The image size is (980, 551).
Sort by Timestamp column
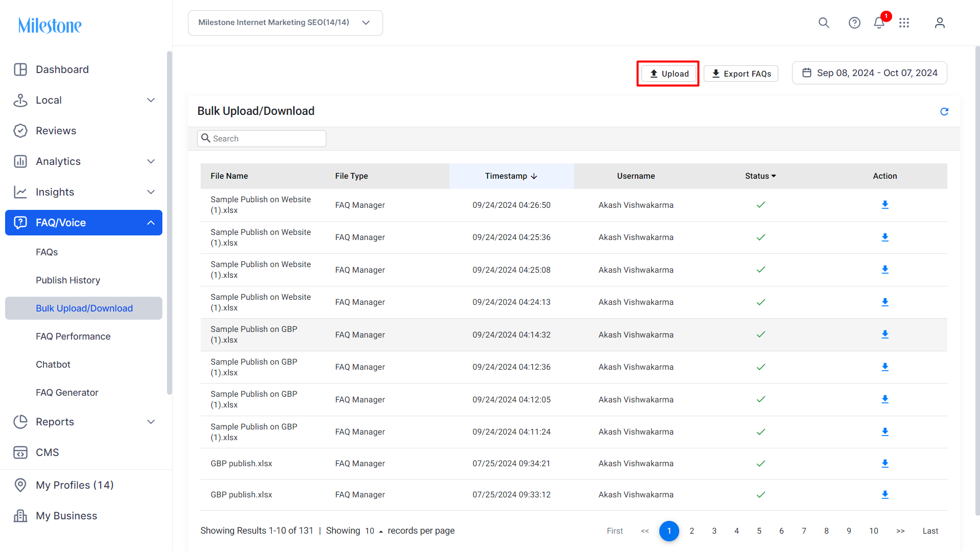point(511,176)
